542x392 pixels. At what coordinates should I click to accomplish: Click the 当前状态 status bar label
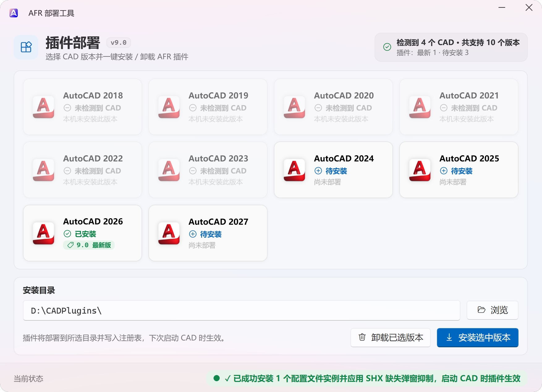pos(28,379)
